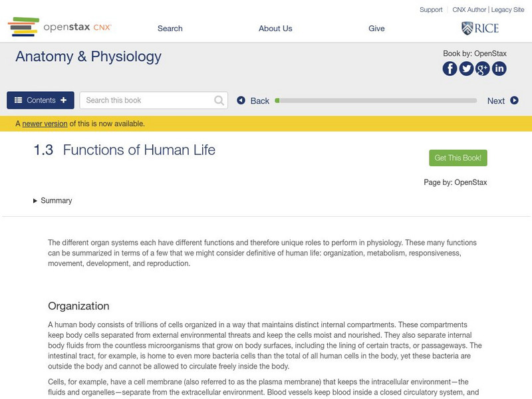Open the About Us menu item
532x399 pixels.
[x=275, y=29]
